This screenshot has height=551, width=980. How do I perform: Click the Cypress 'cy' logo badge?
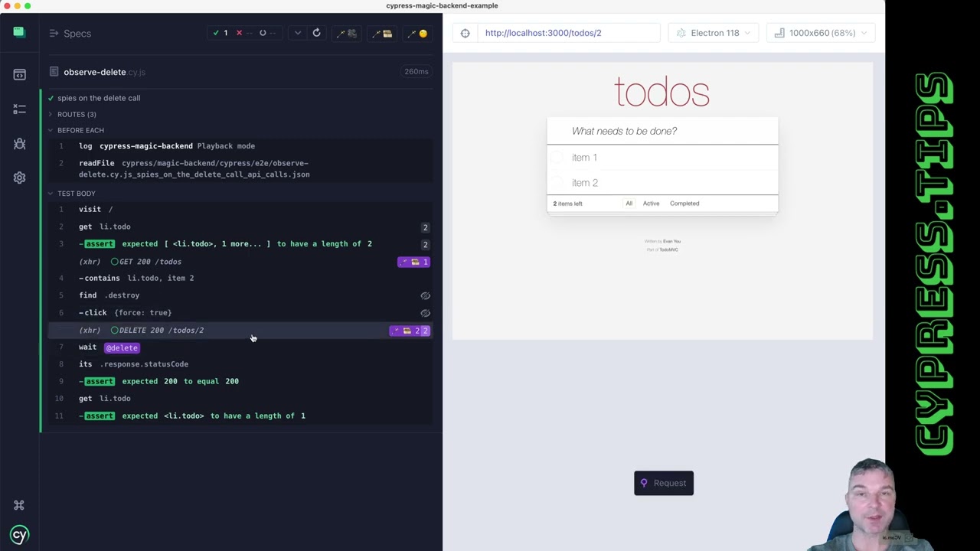(19, 534)
